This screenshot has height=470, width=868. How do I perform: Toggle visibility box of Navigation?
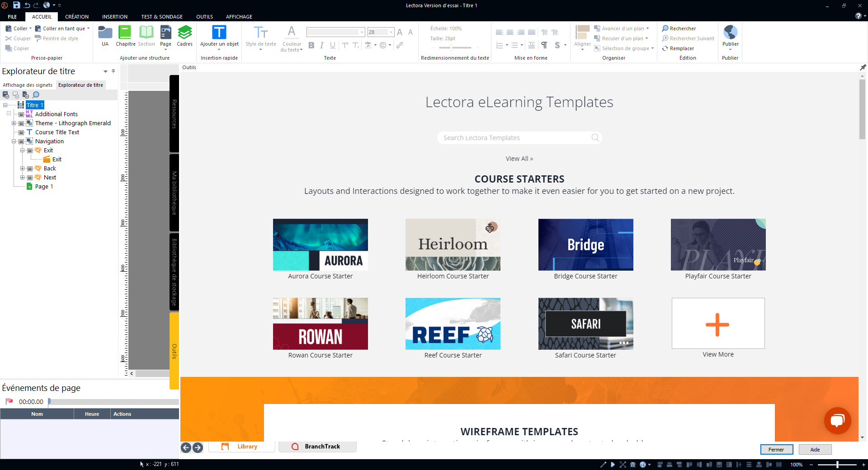tap(21, 141)
